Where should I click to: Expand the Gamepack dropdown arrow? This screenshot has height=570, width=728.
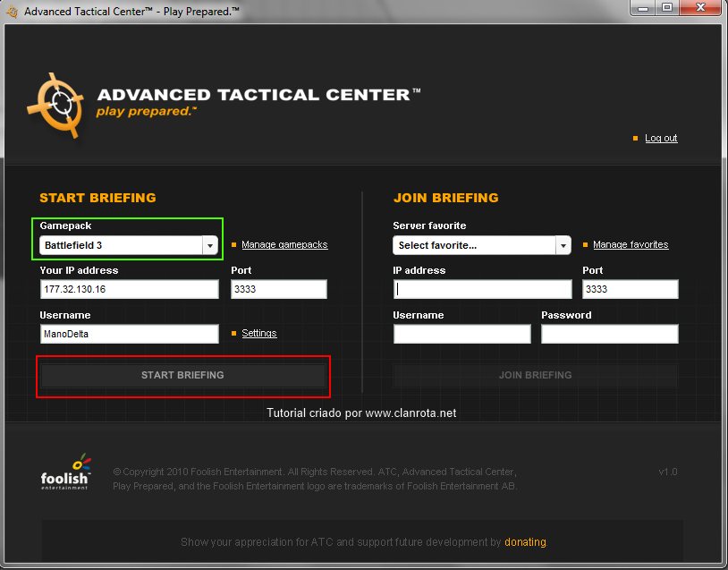coord(210,245)
